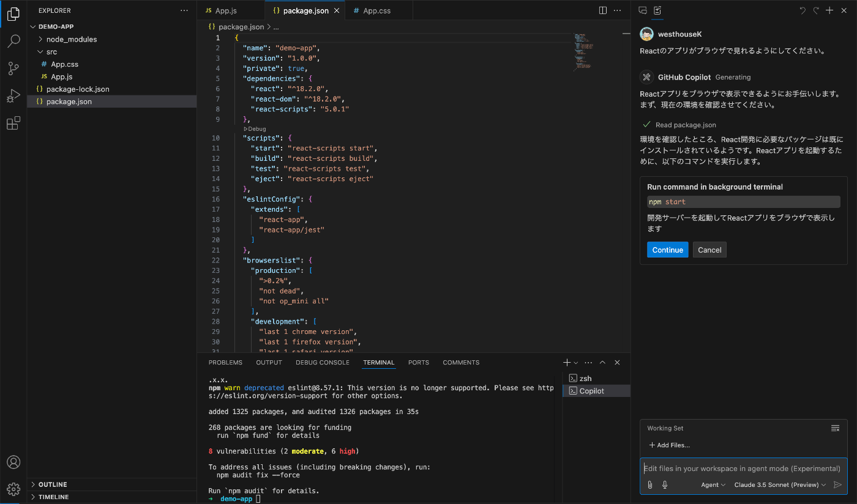Undo the last Copilot edit

803,10
